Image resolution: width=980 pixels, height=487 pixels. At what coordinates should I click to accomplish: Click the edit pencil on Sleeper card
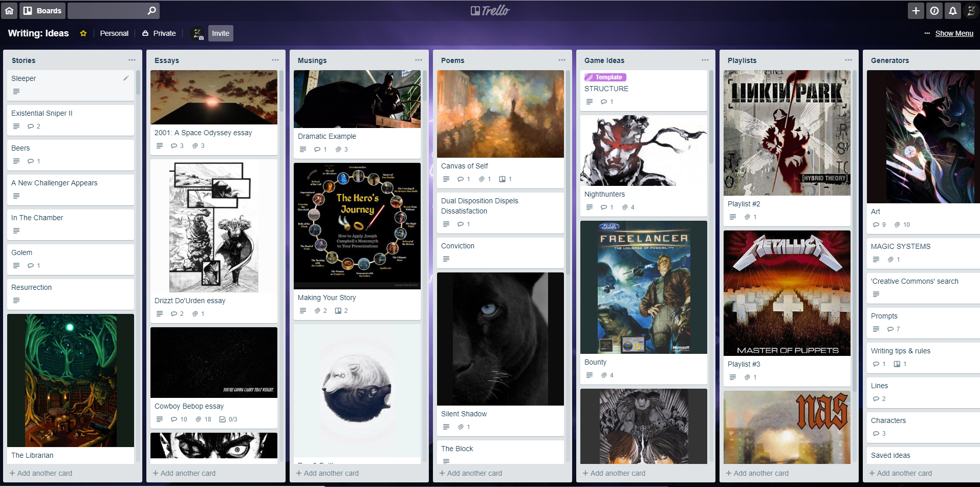pos(126,78)
